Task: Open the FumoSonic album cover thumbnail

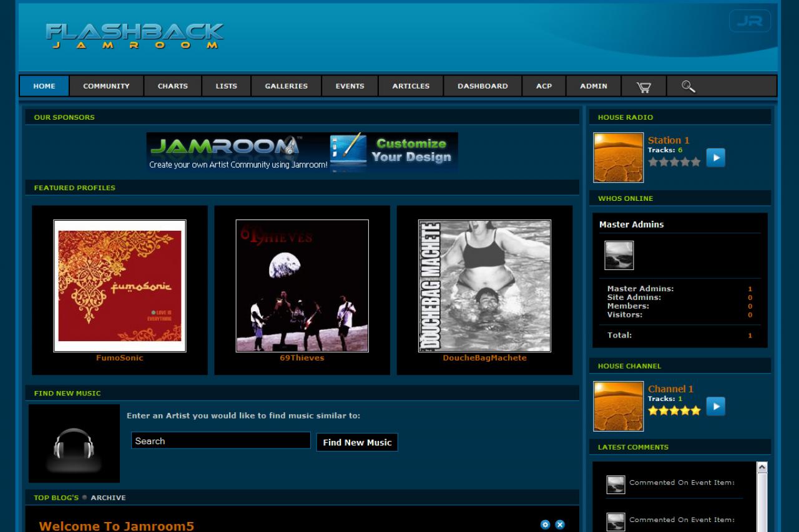Action: (120, 286)
